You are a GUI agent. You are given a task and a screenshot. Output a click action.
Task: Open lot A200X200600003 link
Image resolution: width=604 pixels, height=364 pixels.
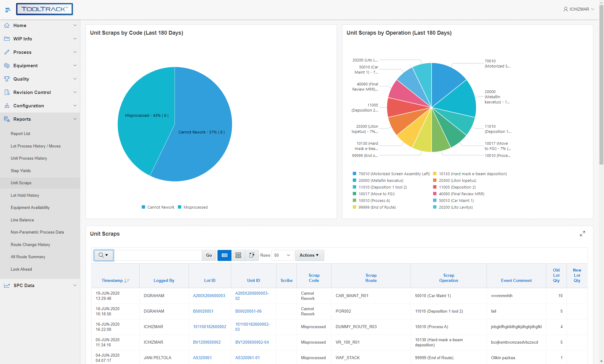tap(209, 296)
